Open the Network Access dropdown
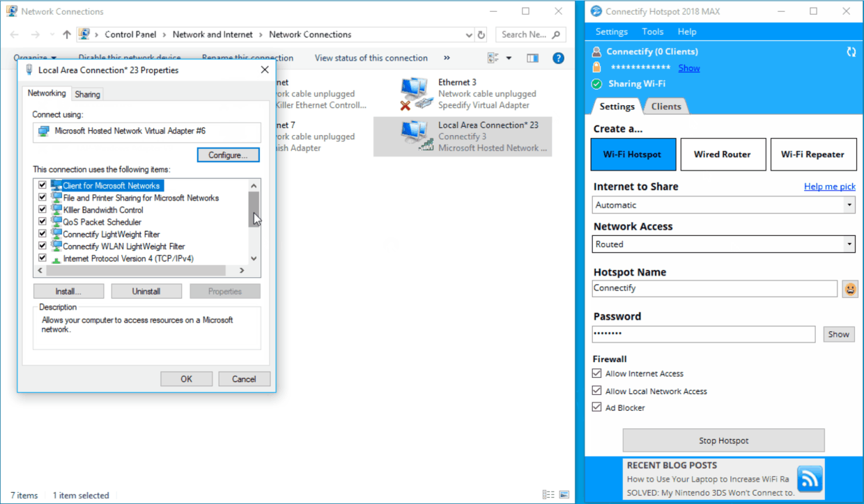864x504 pixels. (x=849, y=244)
